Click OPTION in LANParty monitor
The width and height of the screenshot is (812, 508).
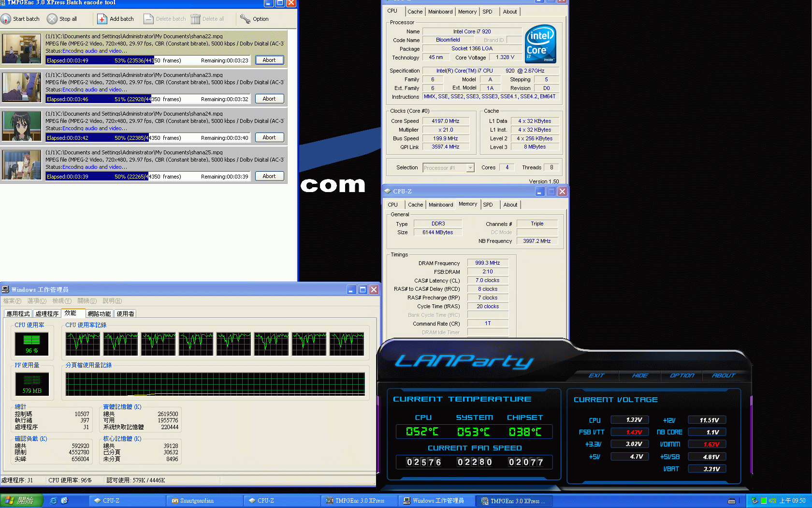pos(682,375)
